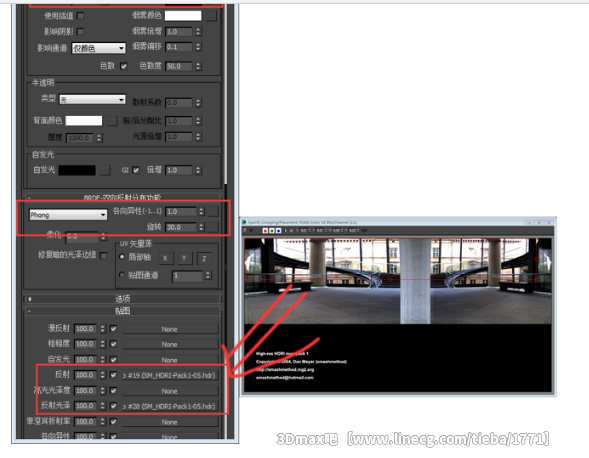Click the save icon in cropping toolbar
Screen dimensions: 589x458
[x=245, y=231]
